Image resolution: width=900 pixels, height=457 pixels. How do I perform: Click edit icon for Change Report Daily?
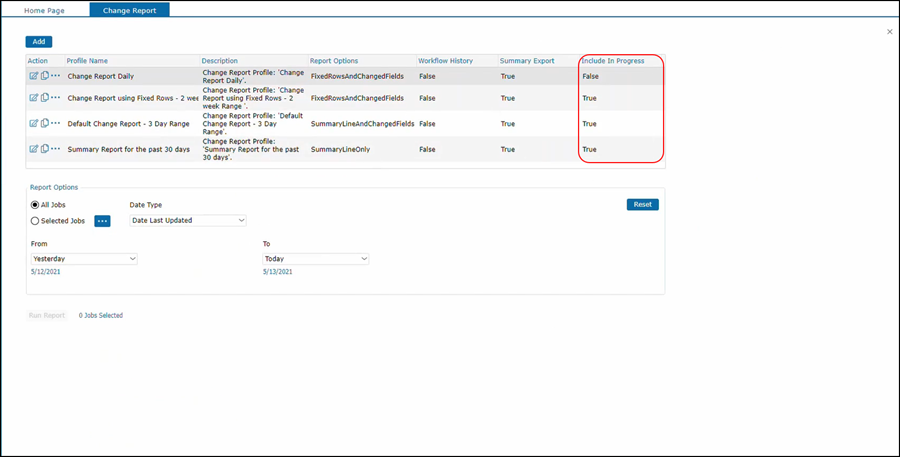tap(33, 76)
